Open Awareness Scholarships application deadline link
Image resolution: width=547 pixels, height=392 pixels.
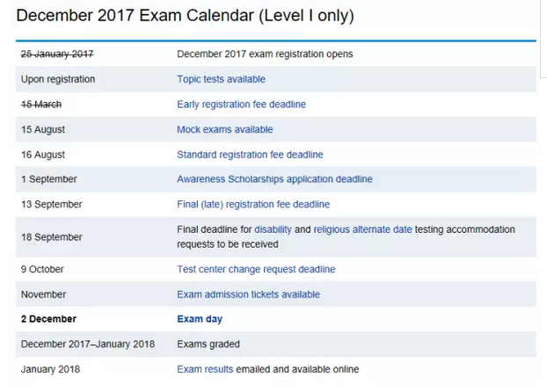[274, 179]
